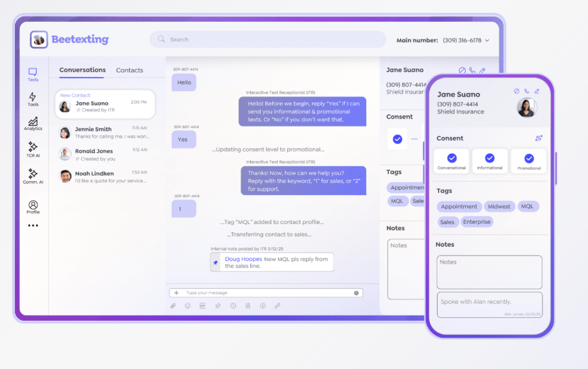
Task: Click the phone icon in desktop contact panel
Action: coord(472,70)
